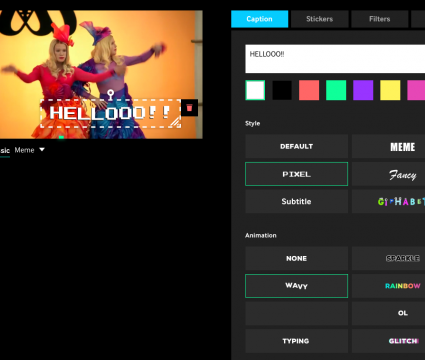Image resolution: width=425 pixels, height=360 pixels.
Task: Set animation to GLITCH
Action: 388,341
